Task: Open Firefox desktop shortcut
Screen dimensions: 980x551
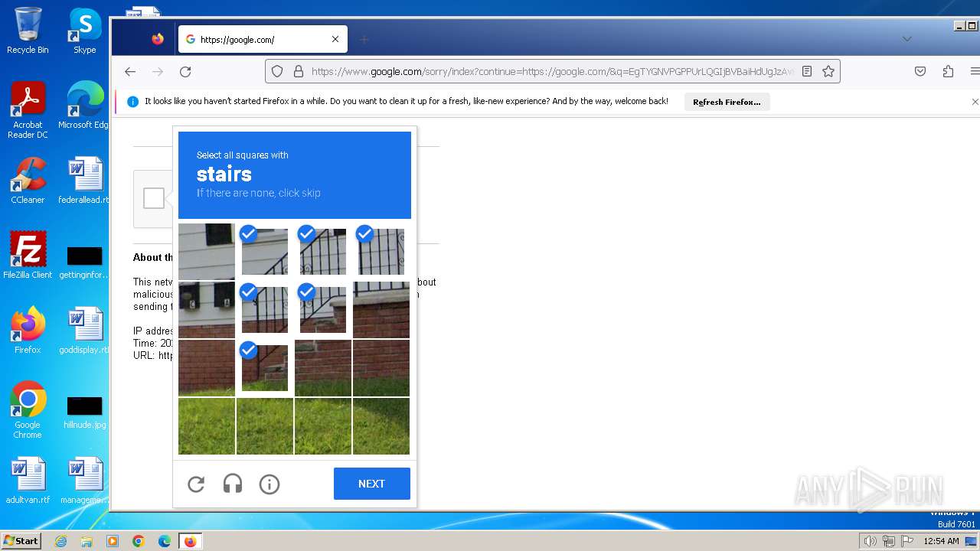Action: click(28, 331)
